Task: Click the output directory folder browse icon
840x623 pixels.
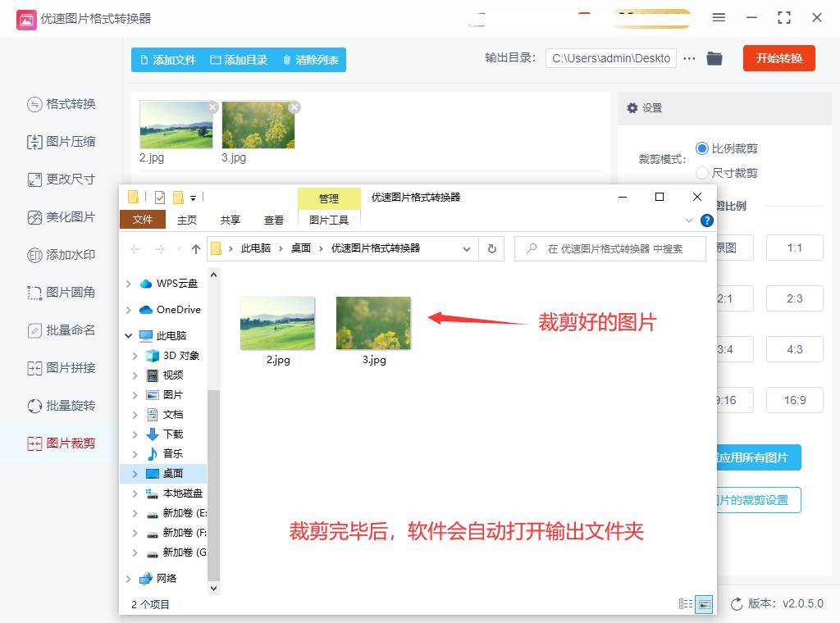Action: 713,58
